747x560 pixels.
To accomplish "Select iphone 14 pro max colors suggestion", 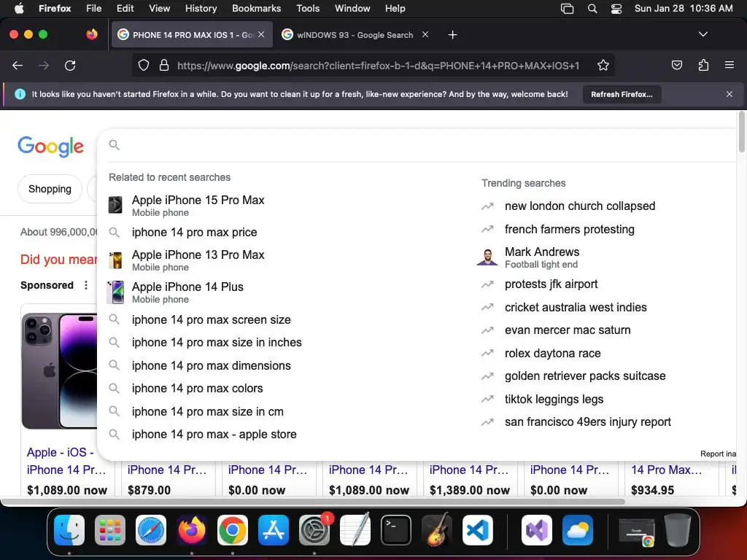I will [x=197, y=389].
